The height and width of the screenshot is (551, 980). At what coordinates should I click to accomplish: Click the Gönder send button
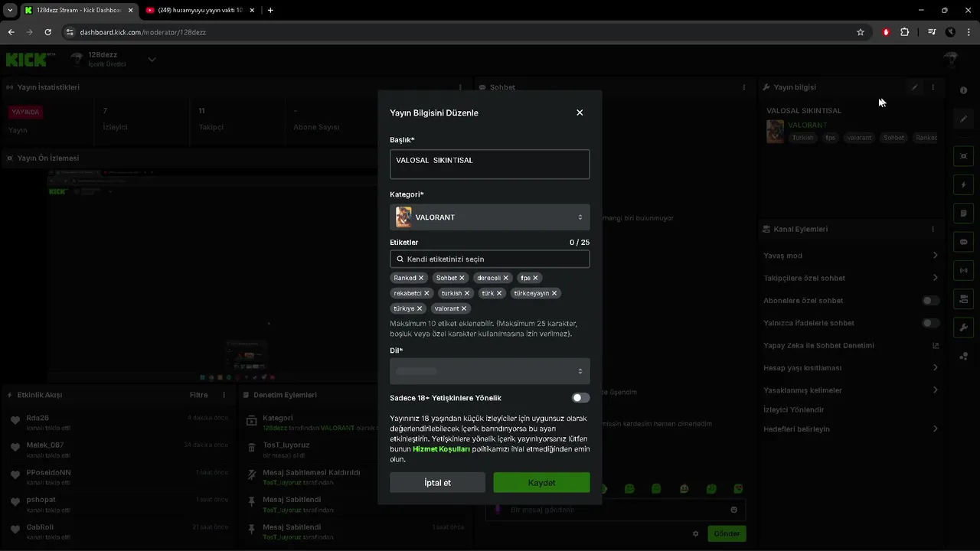coord(727,533)
